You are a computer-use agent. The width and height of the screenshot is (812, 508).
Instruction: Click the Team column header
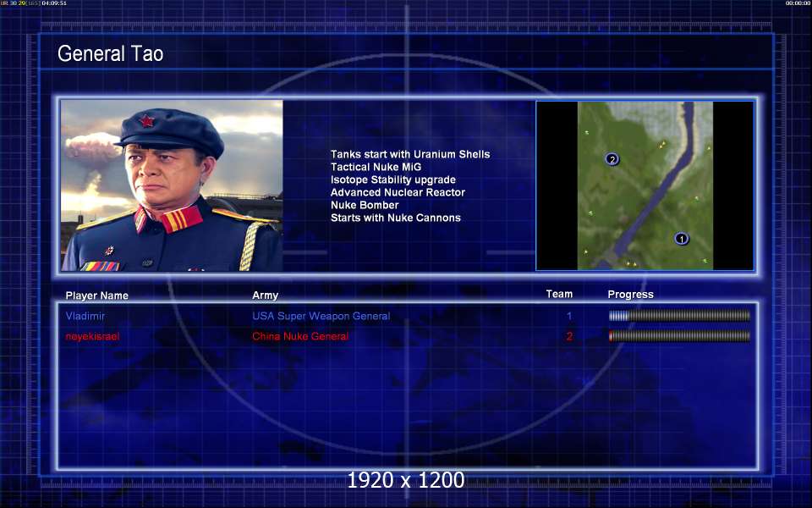click(559, 295)
